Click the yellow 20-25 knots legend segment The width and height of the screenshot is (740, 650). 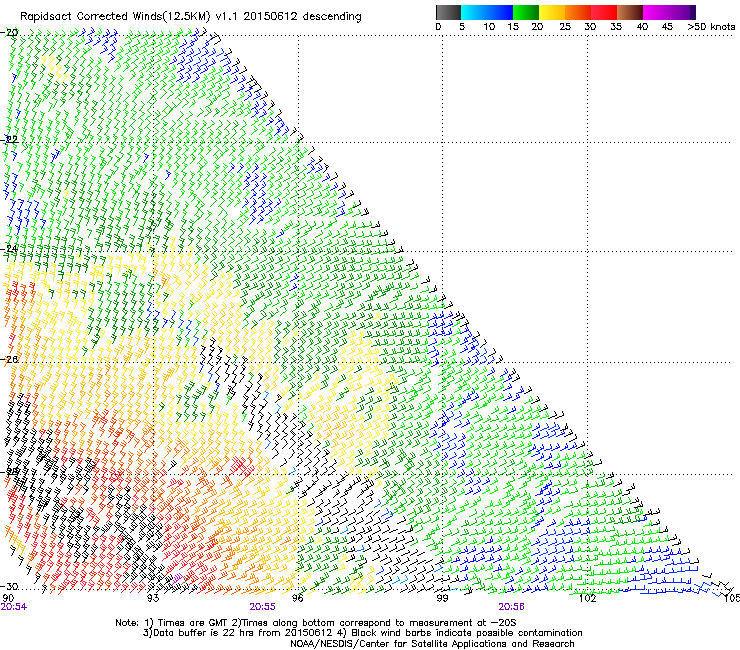click(x=552, y=12)
